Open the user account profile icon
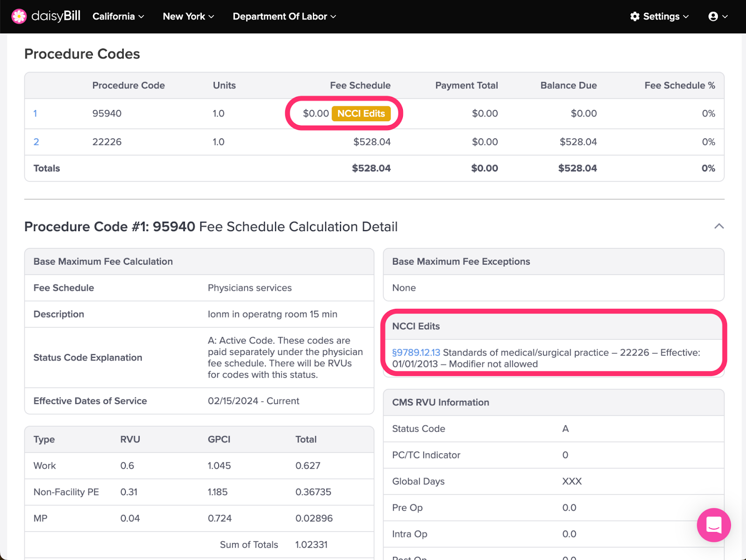Screen dimensions: 746x560 click(x=713, y=16)
